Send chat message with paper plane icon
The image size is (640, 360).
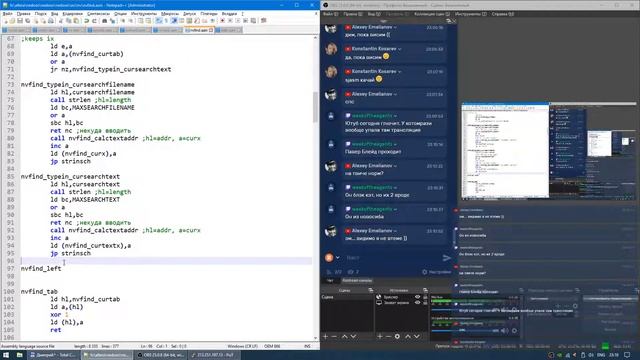[447, 258]
